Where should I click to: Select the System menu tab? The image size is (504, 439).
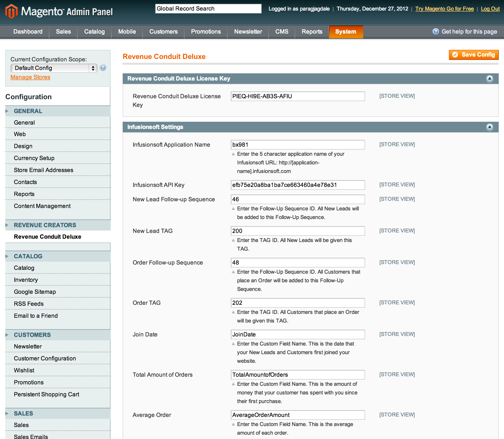point(346,32)
